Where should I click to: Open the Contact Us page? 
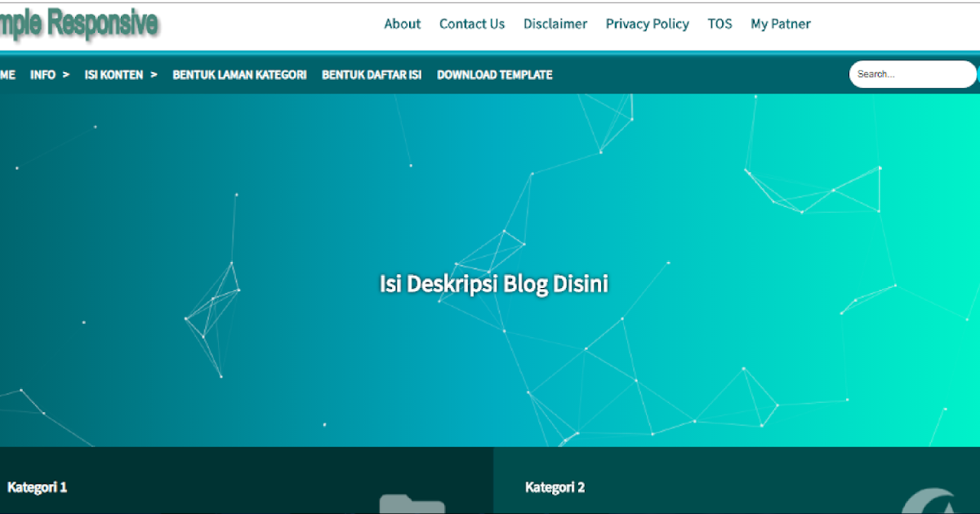click(x=471, y=24)
